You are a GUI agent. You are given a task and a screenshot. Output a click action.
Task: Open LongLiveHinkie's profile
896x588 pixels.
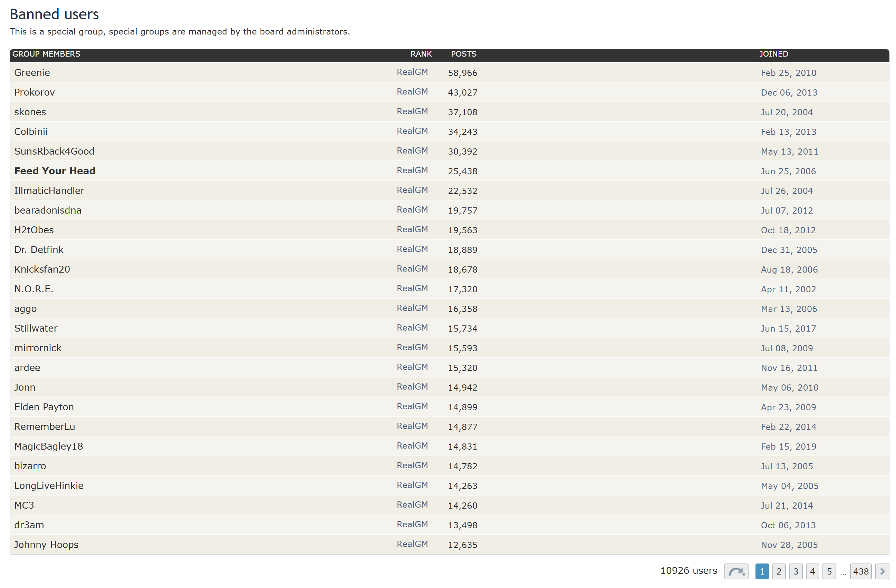coord(49,485)
